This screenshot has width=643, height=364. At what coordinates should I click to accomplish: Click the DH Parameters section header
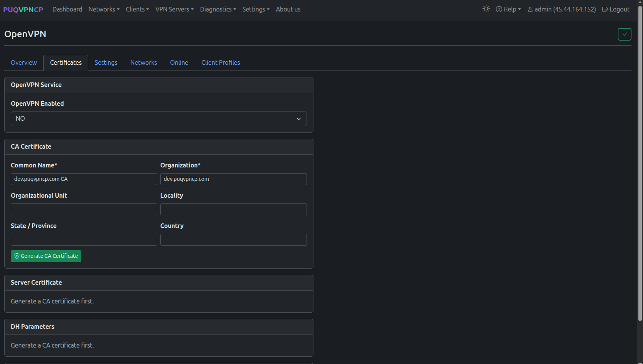(159, 327)
